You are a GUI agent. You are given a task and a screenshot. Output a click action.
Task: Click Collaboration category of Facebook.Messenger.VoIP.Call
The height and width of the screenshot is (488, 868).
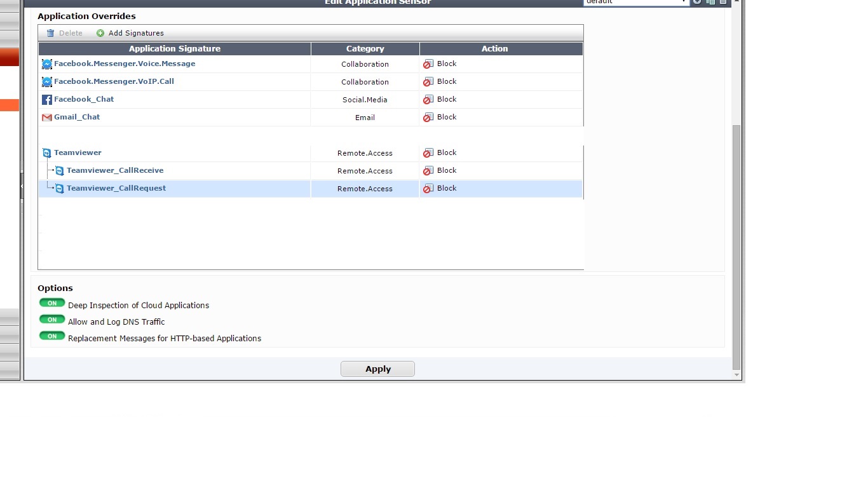(x=365, y=82)
